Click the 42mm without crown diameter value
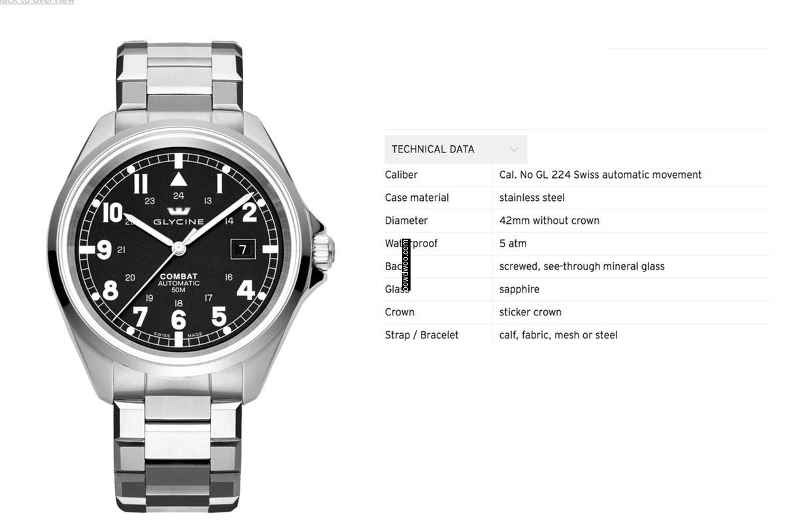 click(x=549, y=221)
